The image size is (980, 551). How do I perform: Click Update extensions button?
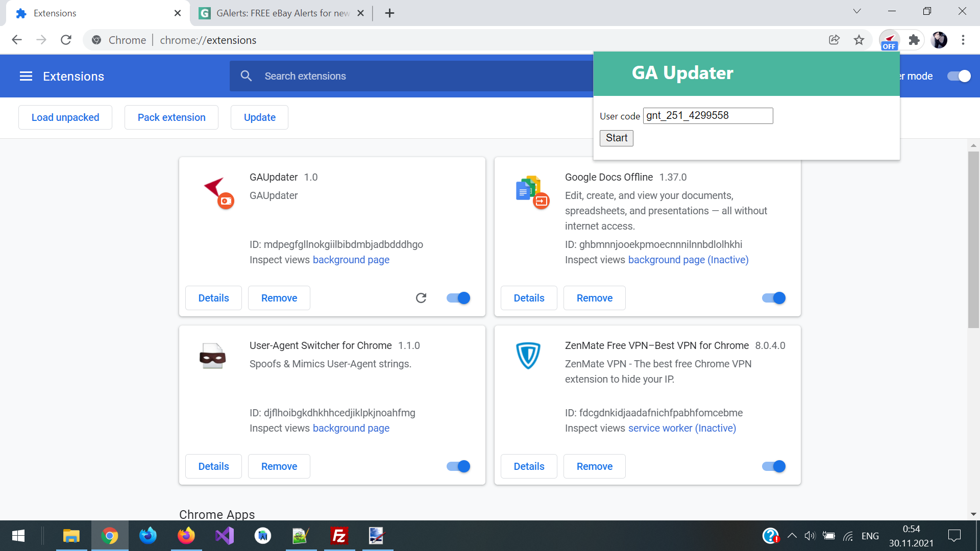(259, 117)
